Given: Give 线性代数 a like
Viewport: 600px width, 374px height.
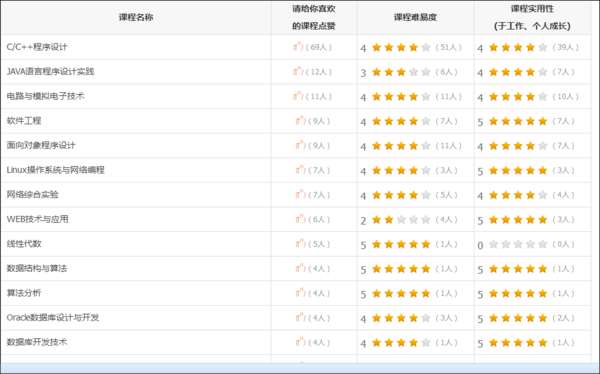Looking at the screenshot, I should (300, 244).
